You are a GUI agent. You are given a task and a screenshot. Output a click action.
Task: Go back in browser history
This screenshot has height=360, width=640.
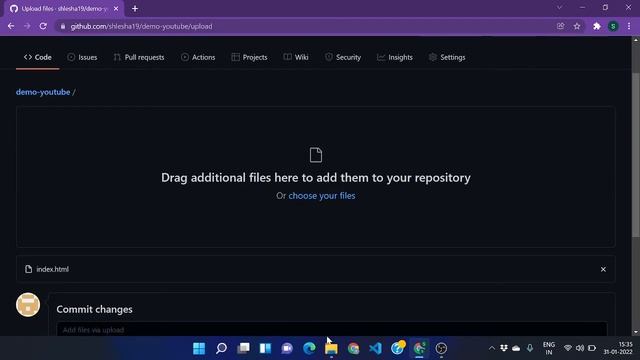pos(11,26)
